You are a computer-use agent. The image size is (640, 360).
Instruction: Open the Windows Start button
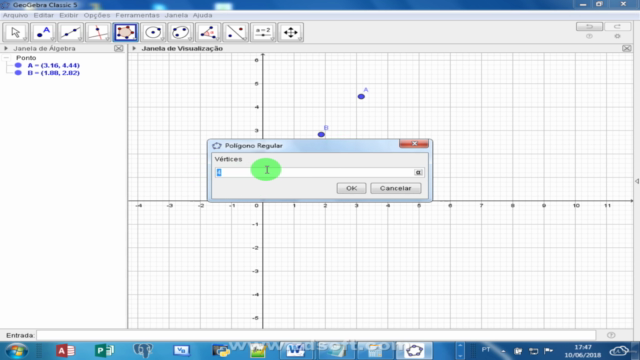point(17,351)
